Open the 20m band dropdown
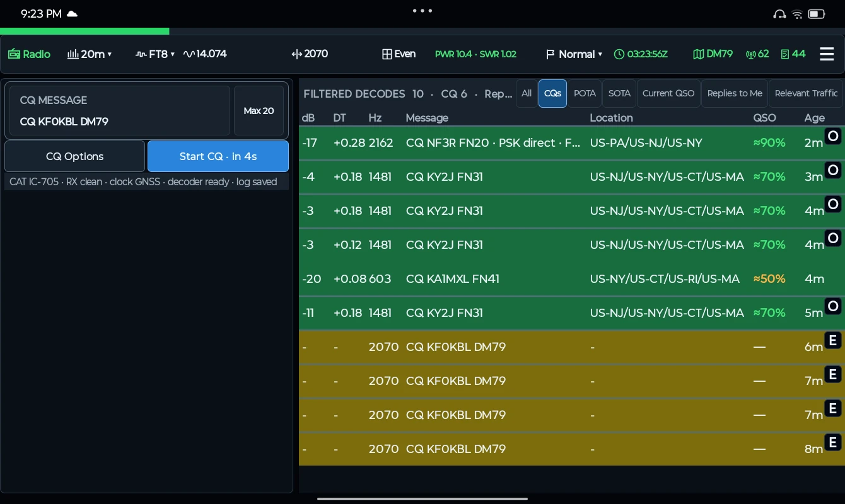The width and height of the screenshot is (845, 504). (x=90, y=54)
